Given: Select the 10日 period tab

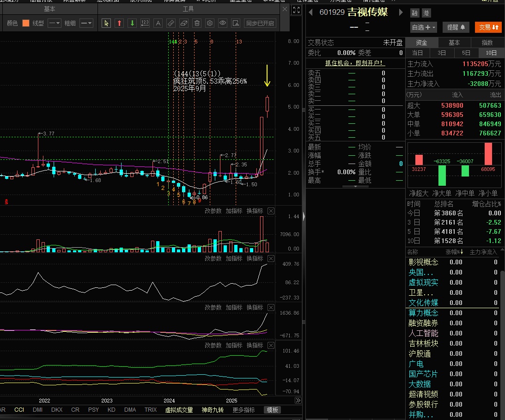Looking at the screenshot, I should 491,53.
